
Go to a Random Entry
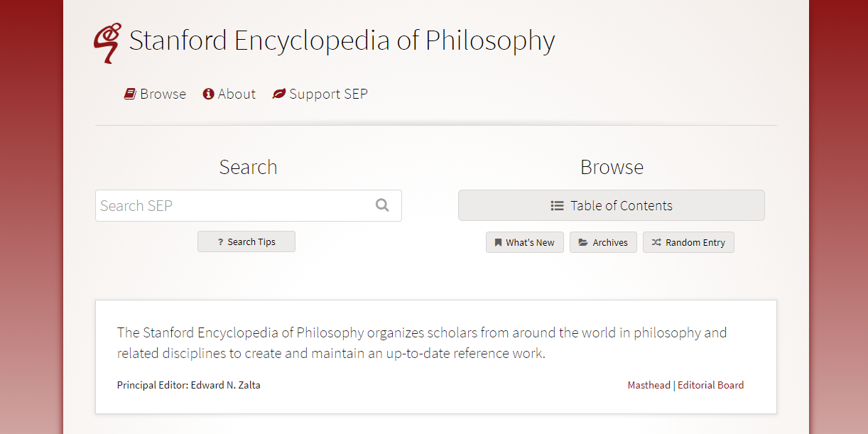click(688, 242)
